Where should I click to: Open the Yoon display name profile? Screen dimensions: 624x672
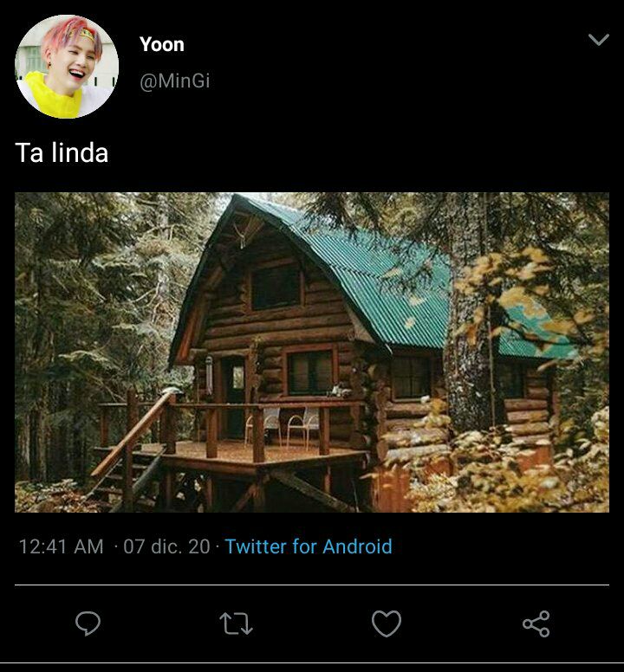tap(162, 44)
